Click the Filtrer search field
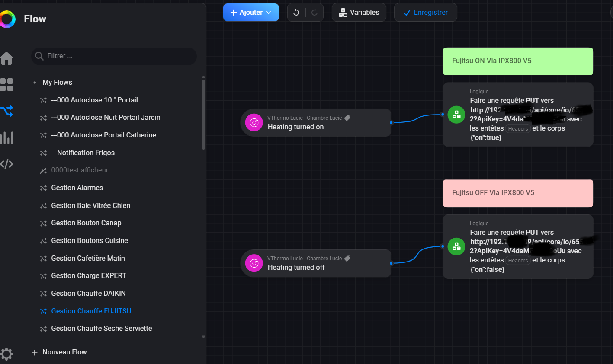The image size is (613, 364). (x=117, y=56)
